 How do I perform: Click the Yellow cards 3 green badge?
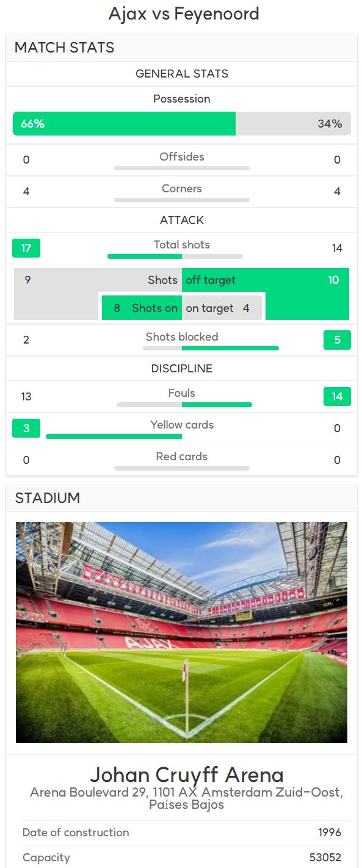pos(26,428)
